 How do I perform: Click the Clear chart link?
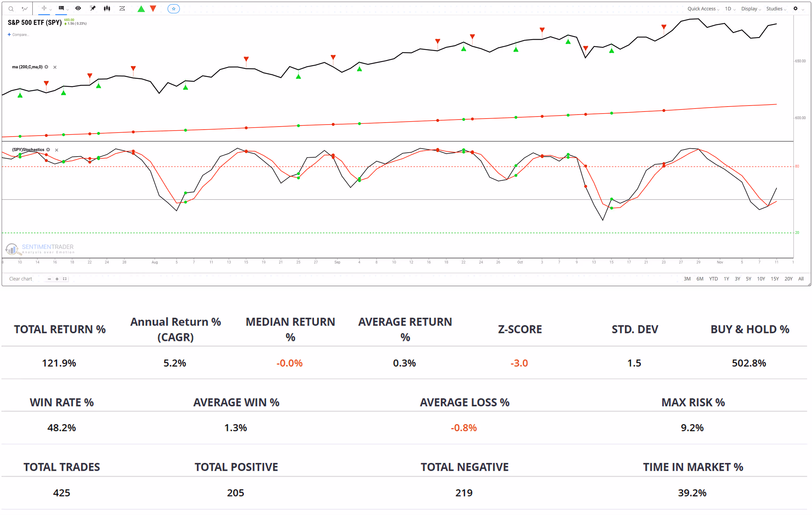[x=21, y=279]
